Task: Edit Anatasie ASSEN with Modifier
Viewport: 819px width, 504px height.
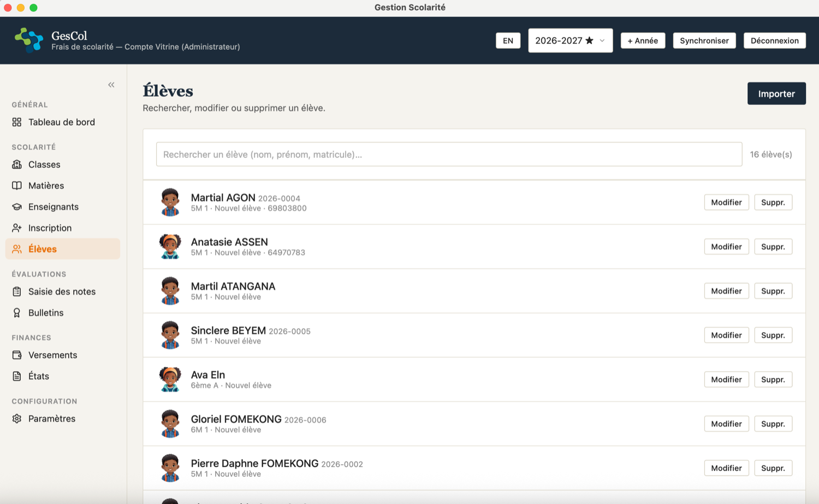Action: click(x=726, y=246)
